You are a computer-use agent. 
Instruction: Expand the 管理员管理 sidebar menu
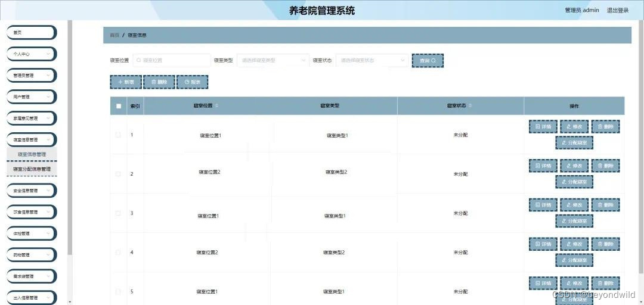click(x=31, y=76)
